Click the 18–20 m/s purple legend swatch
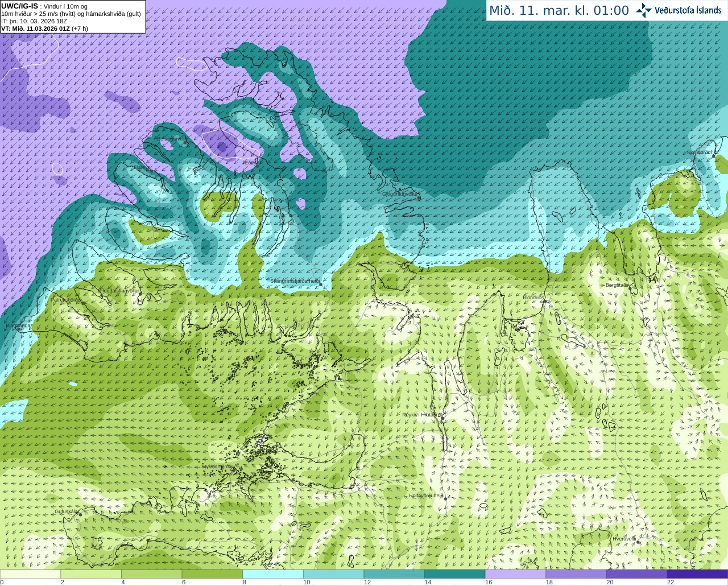728x586 pixels. pos(576,574)
